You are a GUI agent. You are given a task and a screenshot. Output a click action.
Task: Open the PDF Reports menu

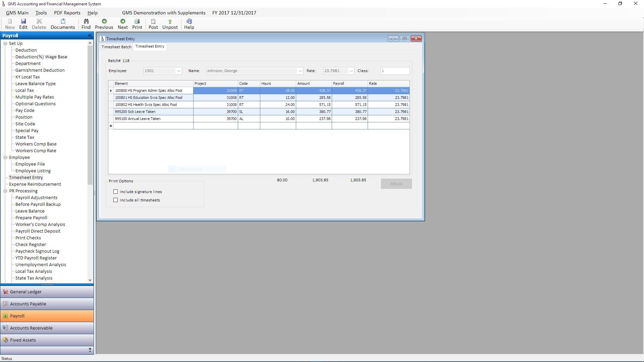(x=67, y=13)
